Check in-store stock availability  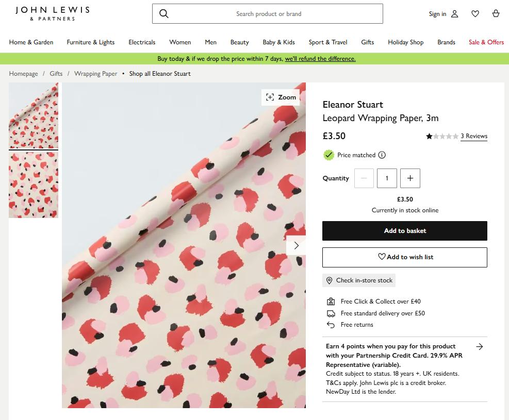click(359, 280)
